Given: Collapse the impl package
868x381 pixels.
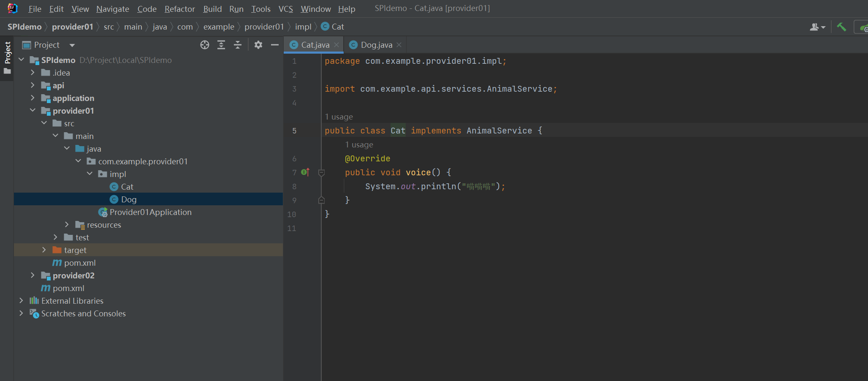Looking at the screenshot, I should point(90,174).
